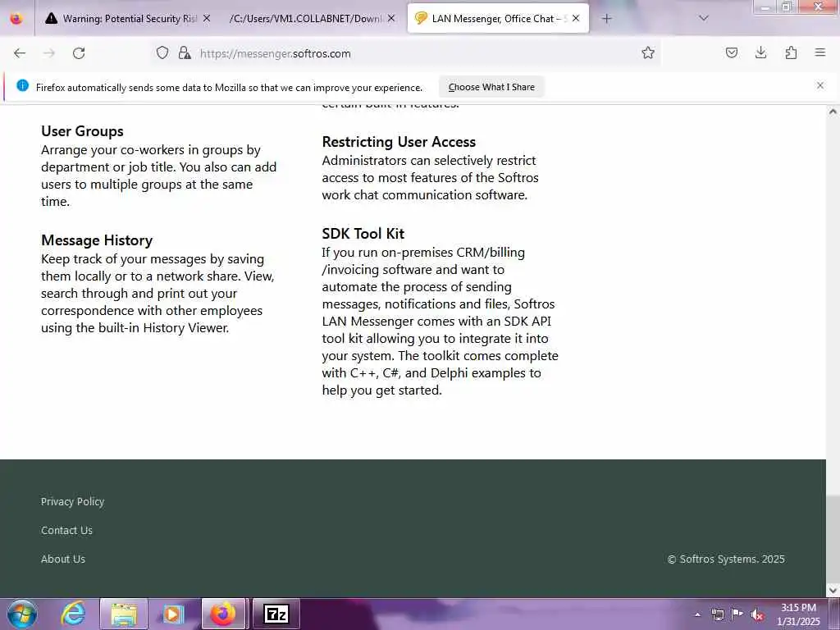The image size is (840, 630).
Task: Open the Windows Start menu
Action: pos(22,614)
